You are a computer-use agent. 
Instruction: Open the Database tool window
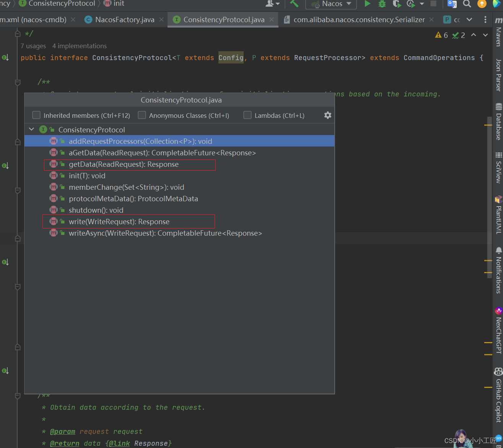[498, 122]
